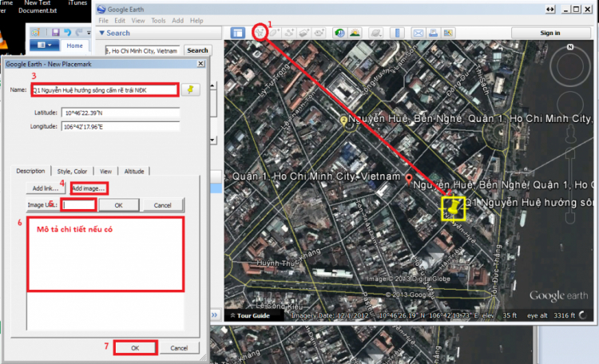599x364 pixels.
Task: Click the Add Image Overlay toolbar icon
Action: point(304,33)
